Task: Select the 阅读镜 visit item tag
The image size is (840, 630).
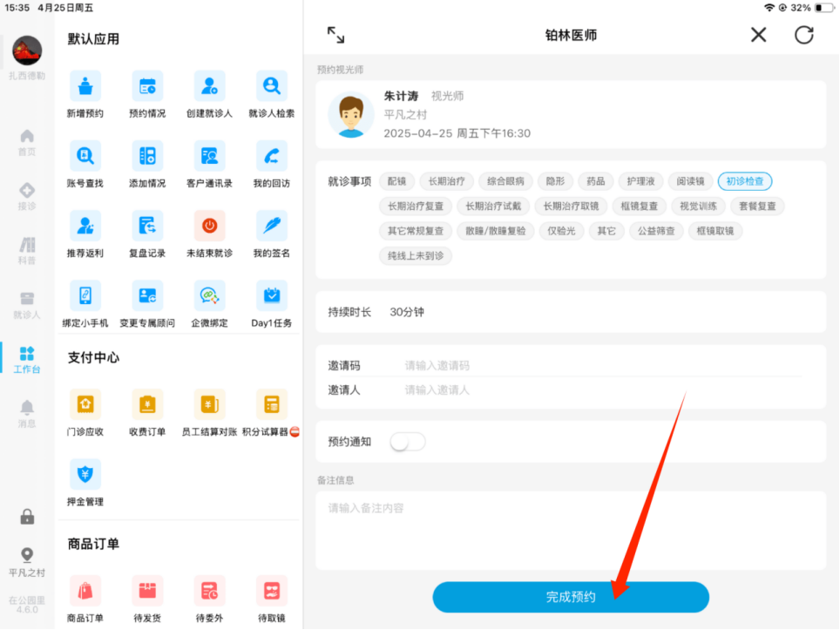Action: coord(690,181)
